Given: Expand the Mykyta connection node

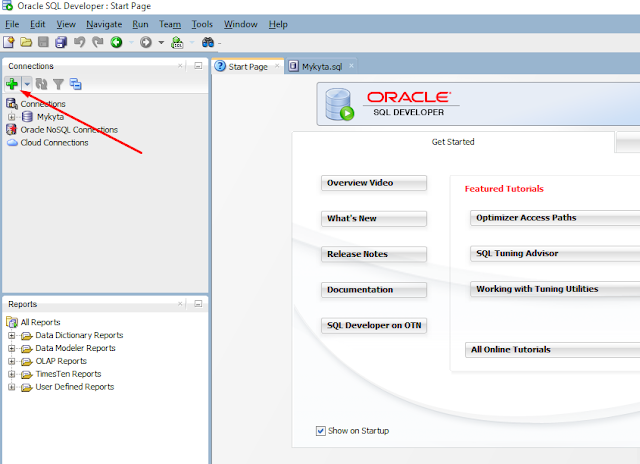Looking at the screenshot, I should 11,117.
